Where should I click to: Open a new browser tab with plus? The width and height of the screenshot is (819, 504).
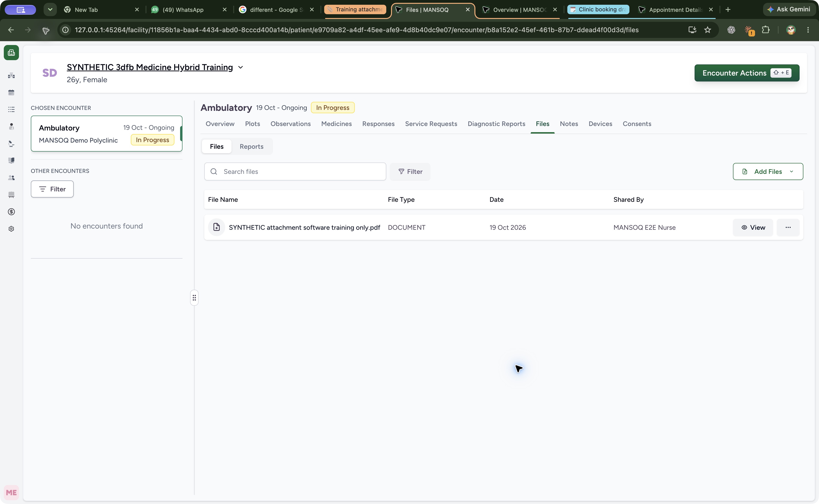728,10
